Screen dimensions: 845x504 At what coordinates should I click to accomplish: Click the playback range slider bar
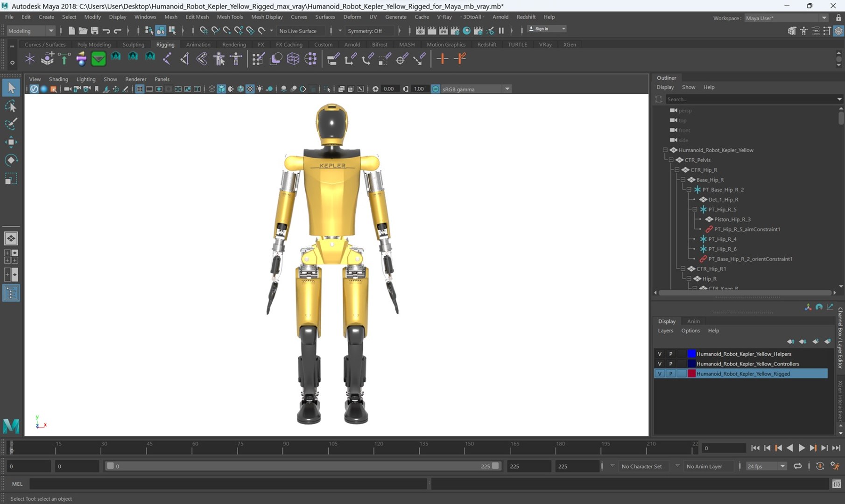[x=303, y=466]
